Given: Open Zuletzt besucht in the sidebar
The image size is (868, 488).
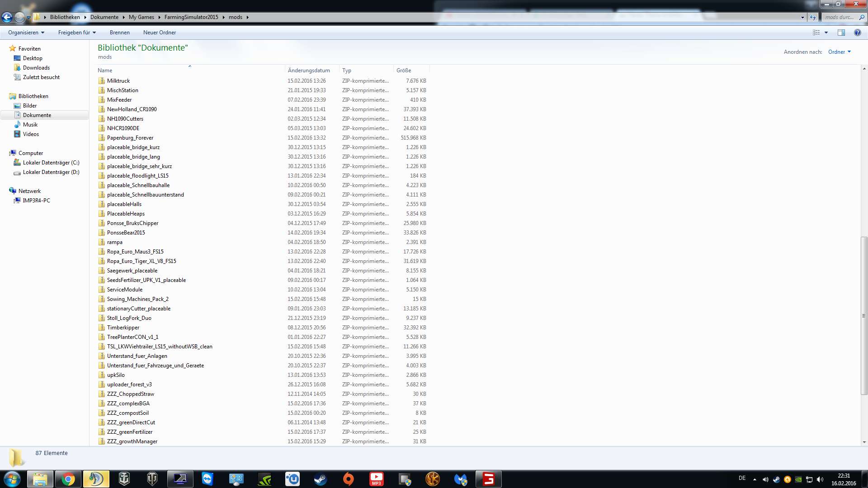Looking at the screenshot, I should coord(41,77).
